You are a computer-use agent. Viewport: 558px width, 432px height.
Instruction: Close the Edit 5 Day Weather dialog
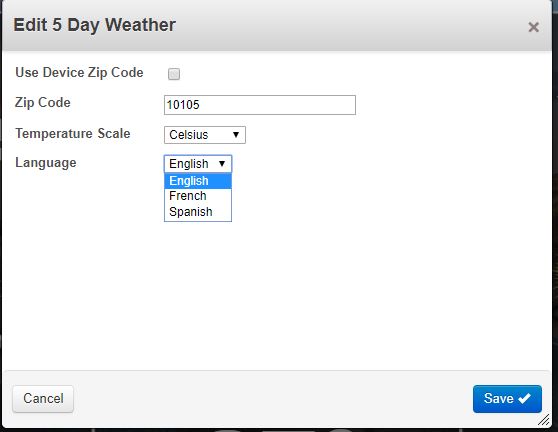coord(533,27)
